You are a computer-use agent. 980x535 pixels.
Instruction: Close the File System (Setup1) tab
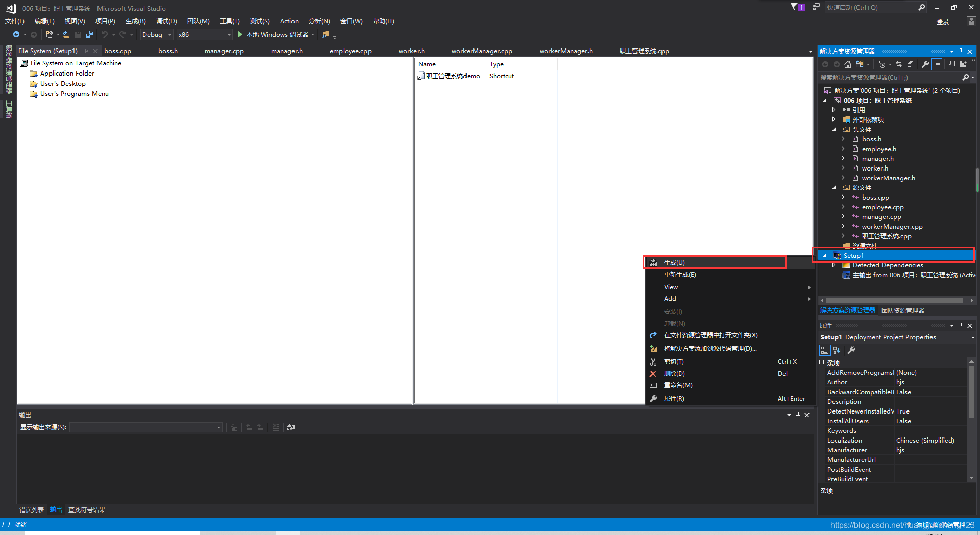95,51
